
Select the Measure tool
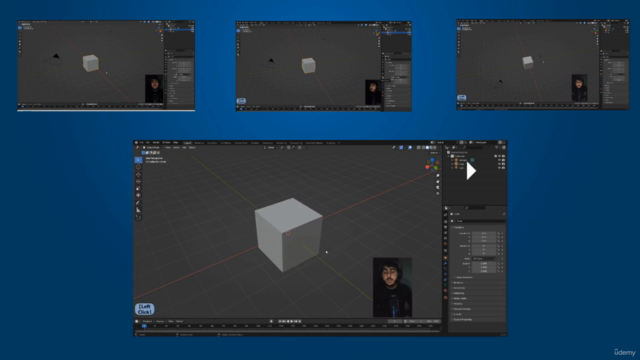pos(138,210)
